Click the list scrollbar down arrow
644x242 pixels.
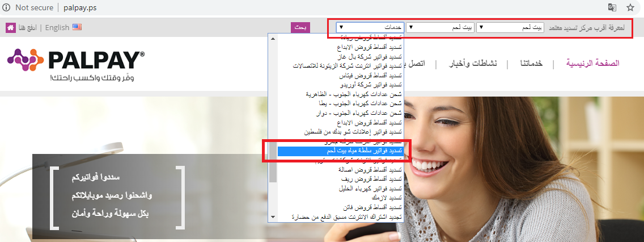(x=273, y=217)
